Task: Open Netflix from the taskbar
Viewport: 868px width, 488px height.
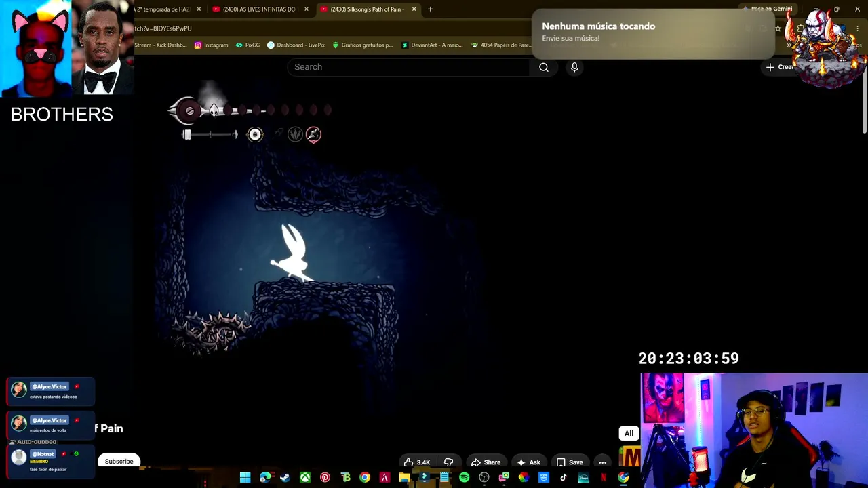Action: coord(603,478)
